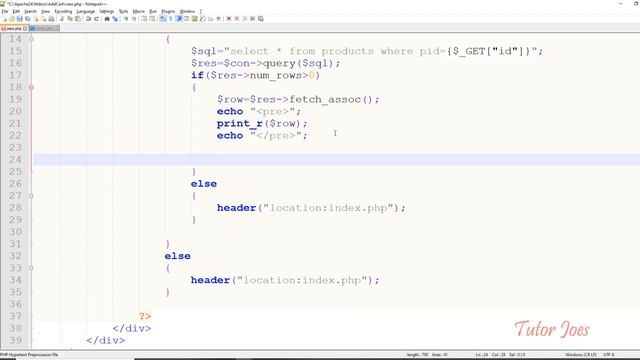Open the question mark help menu
This screenshot has width=640, height=360.
coord(200,11)
